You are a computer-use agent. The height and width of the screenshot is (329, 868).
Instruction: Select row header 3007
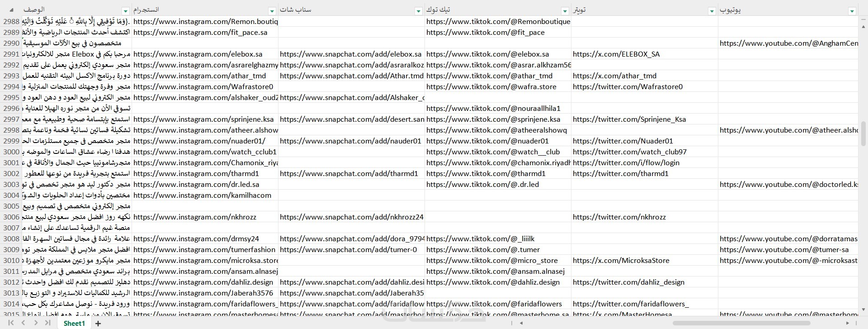coord(11,228)
